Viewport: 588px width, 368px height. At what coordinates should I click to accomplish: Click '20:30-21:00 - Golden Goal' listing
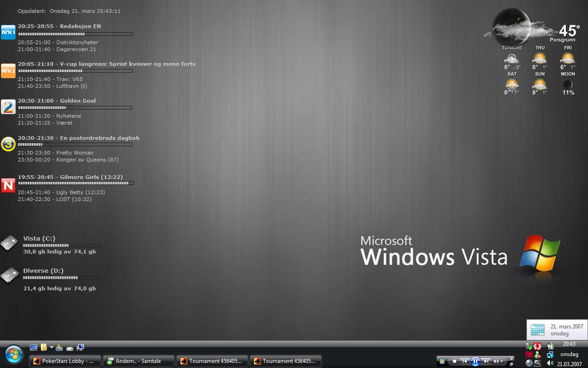coord(57,101)
